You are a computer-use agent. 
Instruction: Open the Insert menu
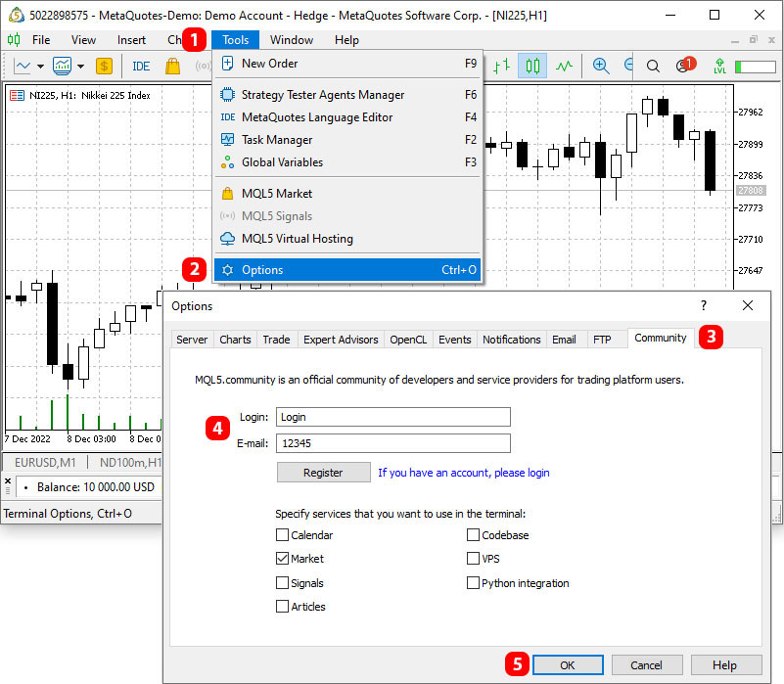coord(131,40)
